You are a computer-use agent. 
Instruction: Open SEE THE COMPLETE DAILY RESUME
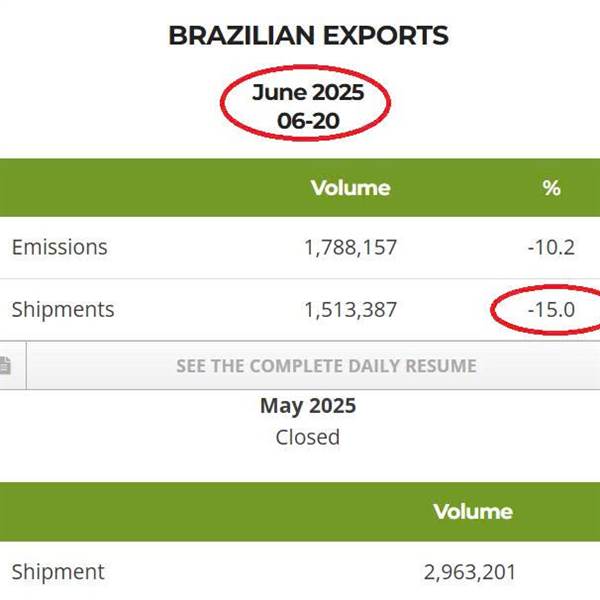tap(326, 366)
